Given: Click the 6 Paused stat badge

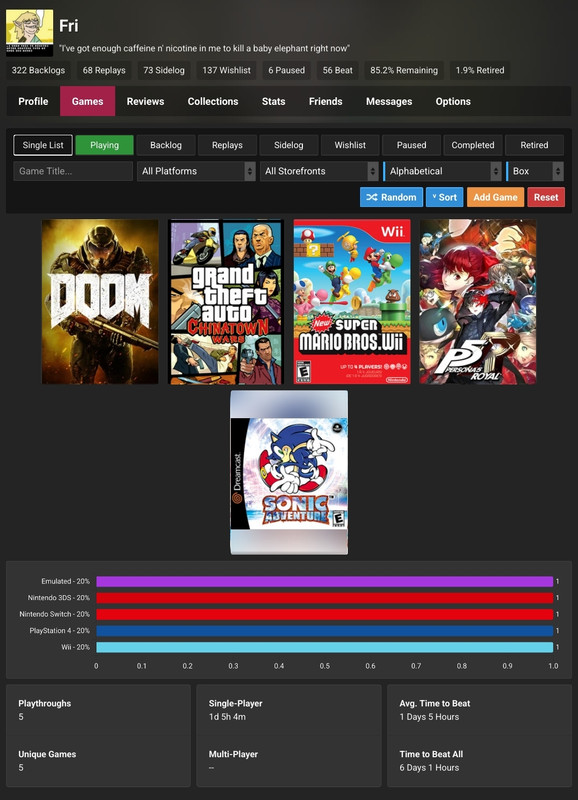Looking at the screenshot, I should coord(287,70).
